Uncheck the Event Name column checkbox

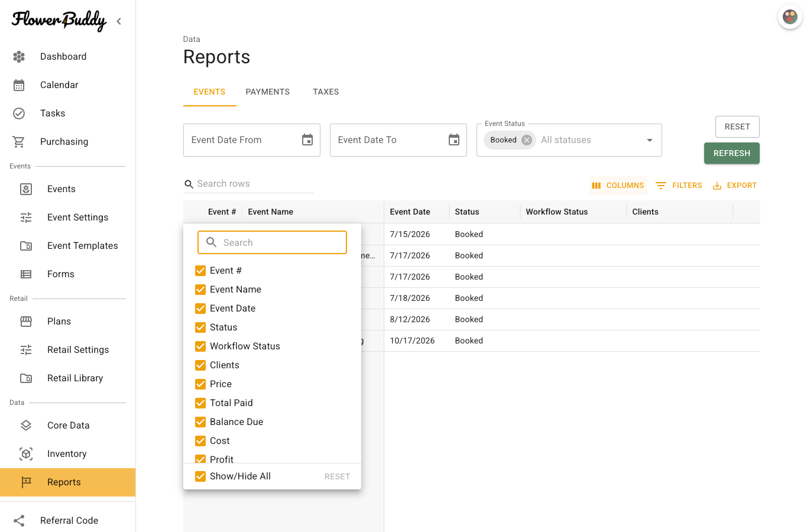[200, 290]
